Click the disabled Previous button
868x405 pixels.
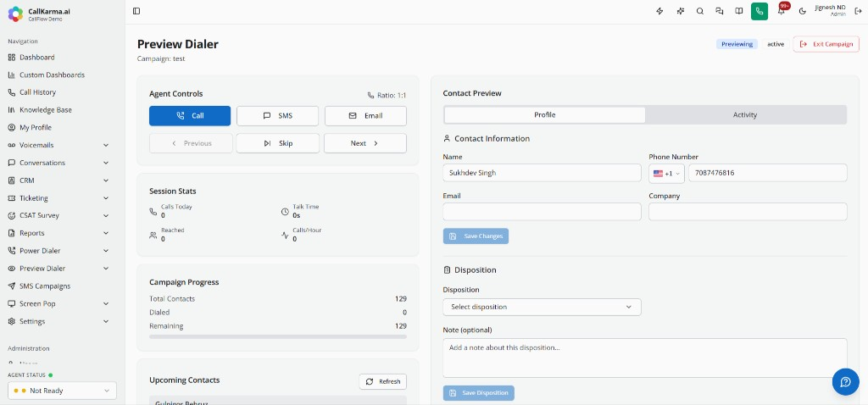(x=191, y=143)
